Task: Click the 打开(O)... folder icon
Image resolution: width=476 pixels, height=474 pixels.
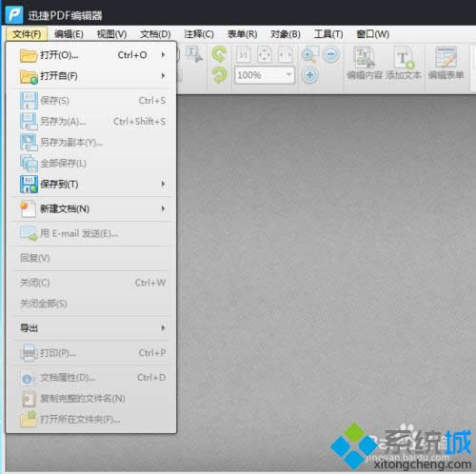Action: click(29, 55)
